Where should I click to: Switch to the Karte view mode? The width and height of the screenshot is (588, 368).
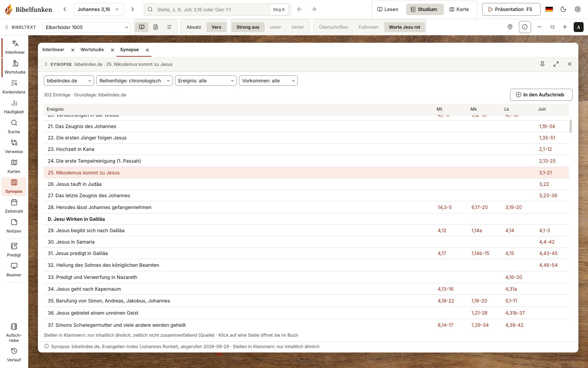(459, 9)
